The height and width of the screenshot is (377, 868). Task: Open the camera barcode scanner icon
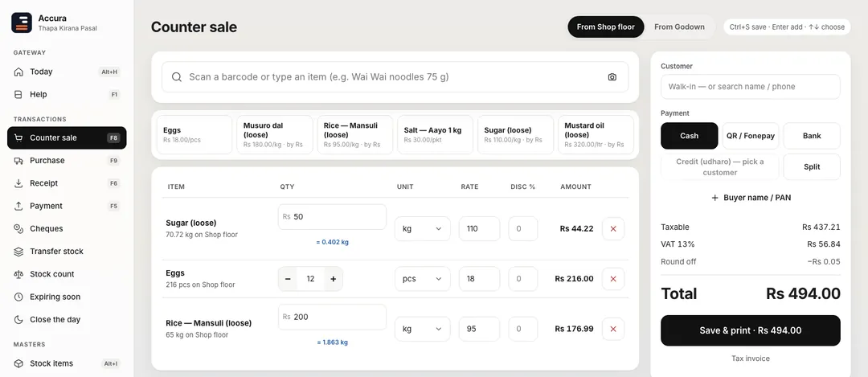tap(612, 77)
